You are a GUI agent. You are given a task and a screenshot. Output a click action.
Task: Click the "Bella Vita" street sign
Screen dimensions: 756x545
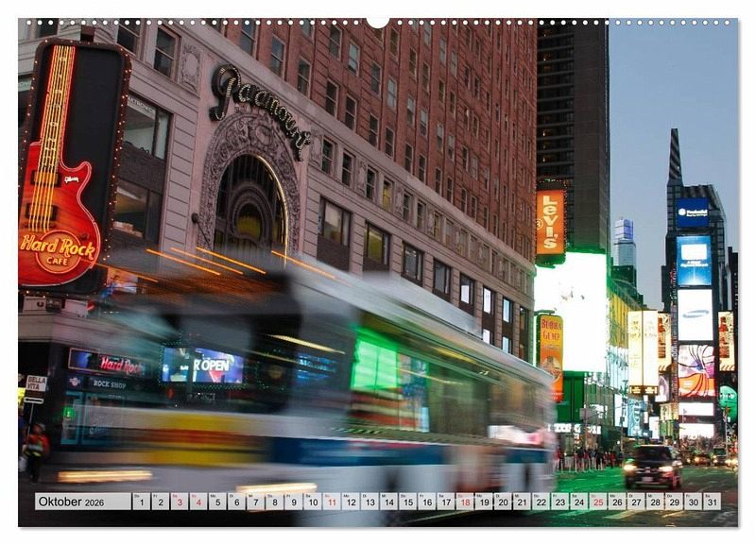coord(36,383)
